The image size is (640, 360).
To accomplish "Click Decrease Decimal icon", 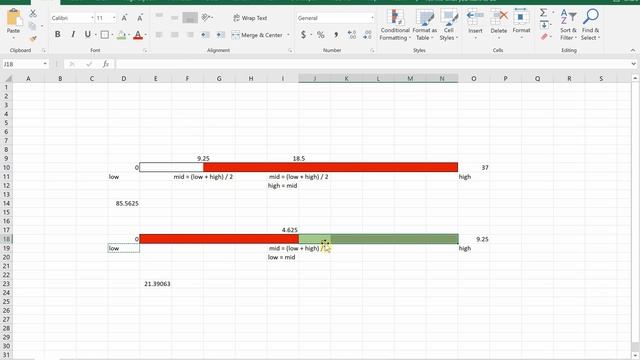I will point(367,35).
